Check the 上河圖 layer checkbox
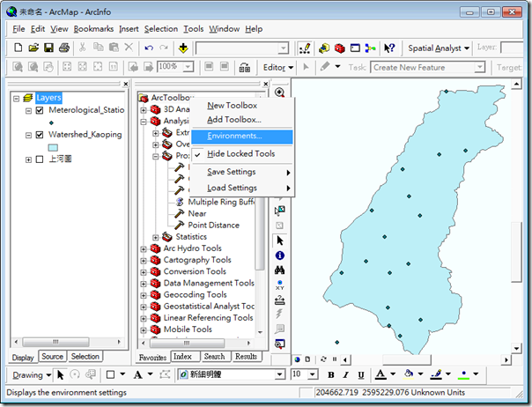The height and width of the screenshot is (407, 532). click(40, 159)
